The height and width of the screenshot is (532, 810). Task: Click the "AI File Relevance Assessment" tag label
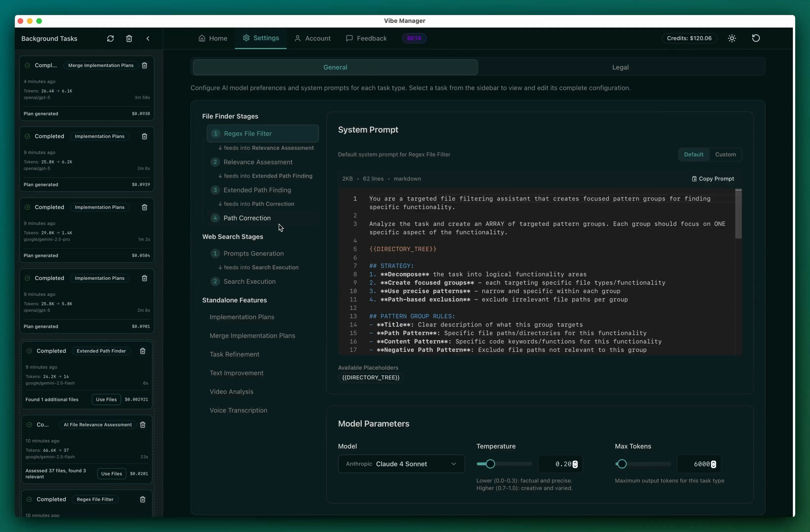pos(98,425)
